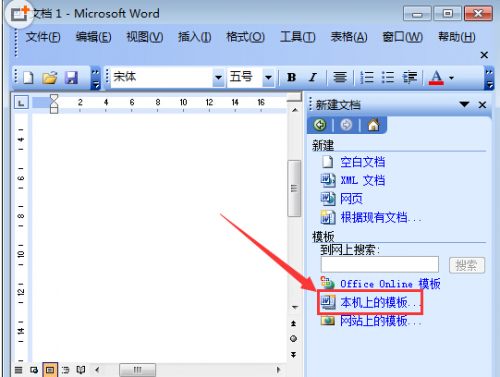Viewport: 500px width, 377px height.
Task: Open the 文件 menu
Action: (x=43, y=37)
